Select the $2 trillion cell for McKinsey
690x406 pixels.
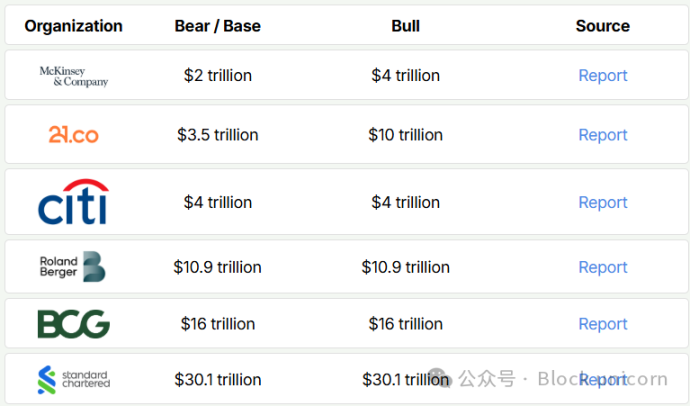point(218,76)
